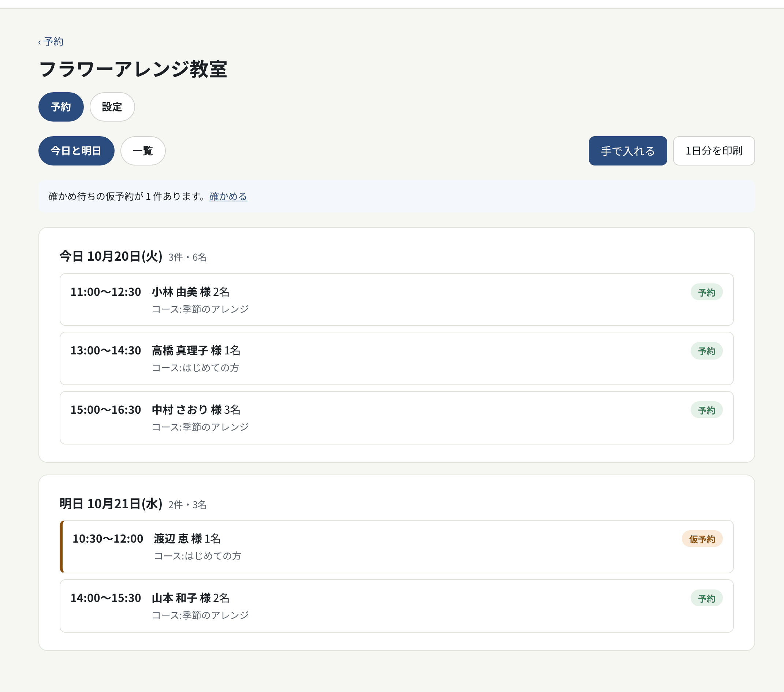Open the 高橋 真理子 reservation row

[396, 358]
